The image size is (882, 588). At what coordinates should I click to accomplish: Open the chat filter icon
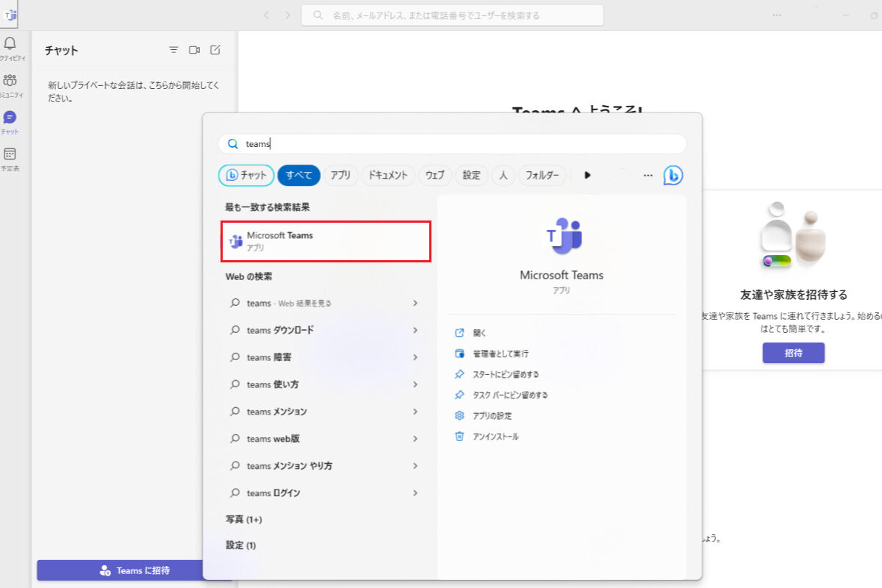(x=173, y=50)
